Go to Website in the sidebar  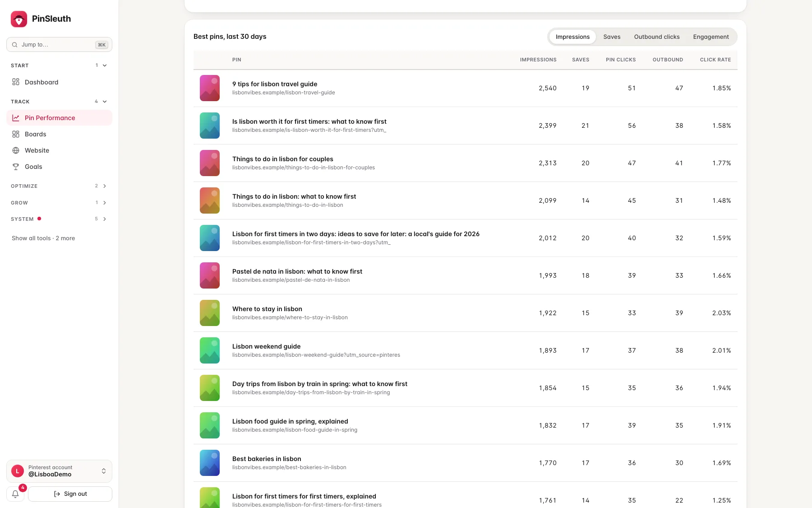[59, 150]
